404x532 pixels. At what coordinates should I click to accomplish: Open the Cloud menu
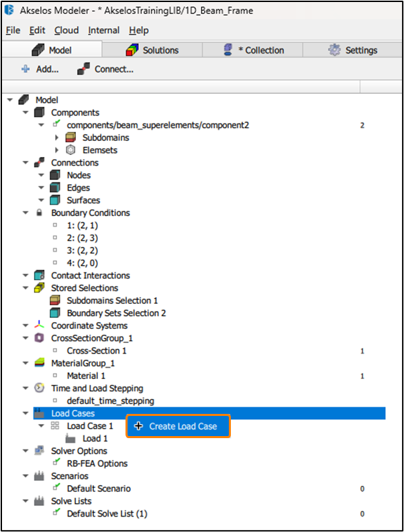pos(66,30)
